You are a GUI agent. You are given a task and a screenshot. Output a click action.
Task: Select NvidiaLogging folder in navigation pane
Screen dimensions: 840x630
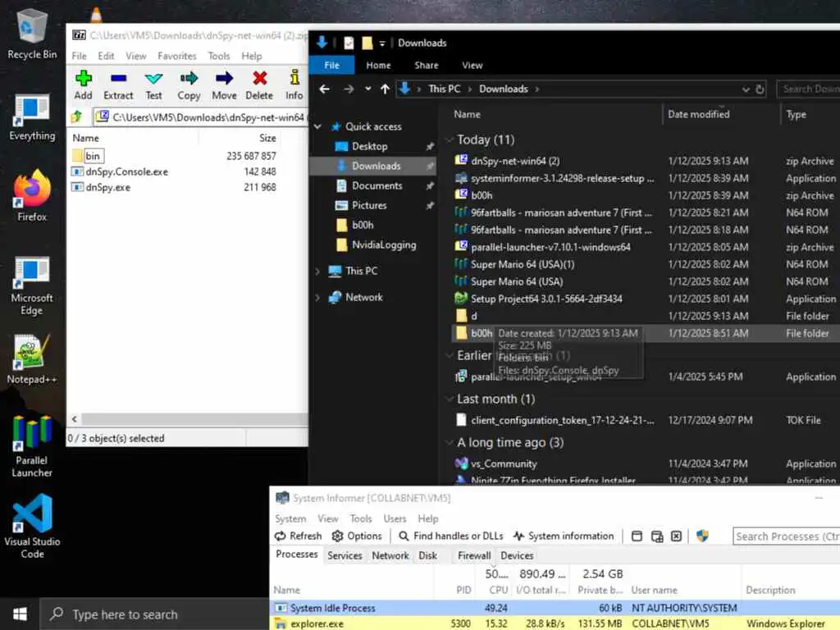[x=384, y=245]
